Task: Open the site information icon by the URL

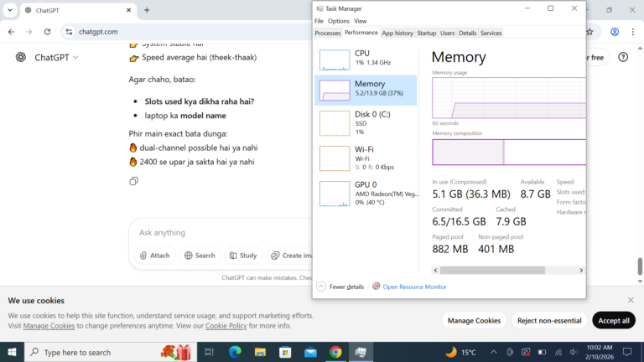Action: (69, 32)
